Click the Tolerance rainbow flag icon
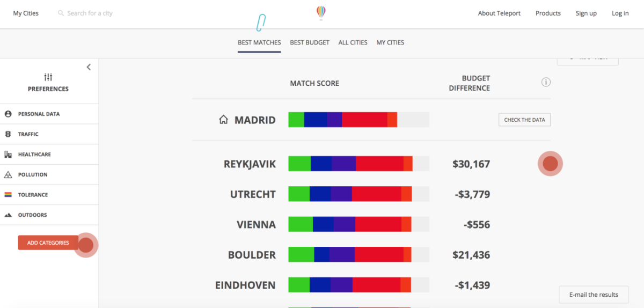Viewport: 644px width, 308px height. click(8, 195)
